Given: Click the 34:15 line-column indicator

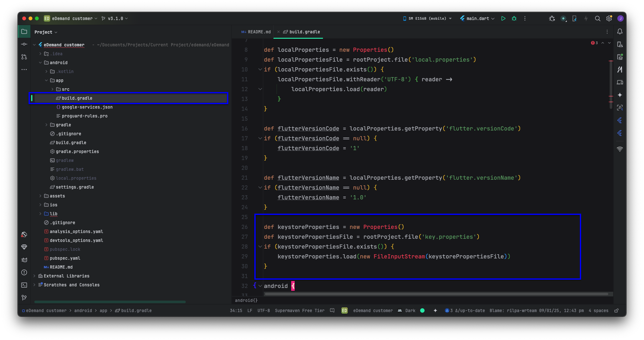Looking at the screenshot, I should (236, 310).
